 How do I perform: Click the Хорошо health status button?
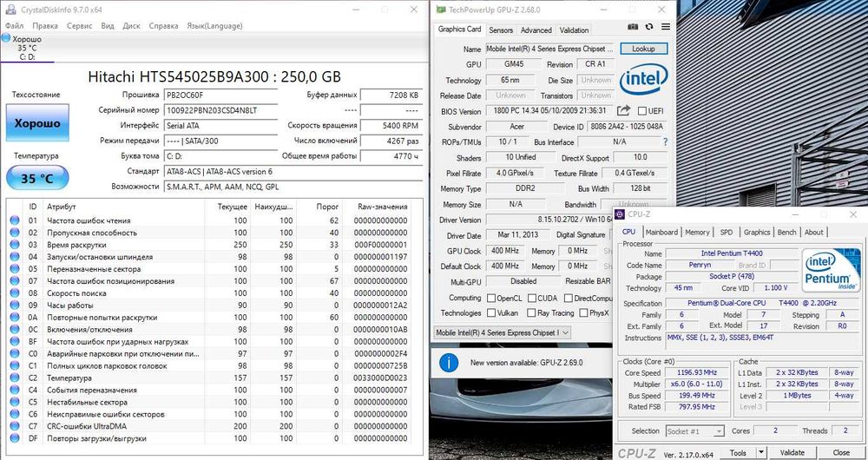click(x=37, y=123)
